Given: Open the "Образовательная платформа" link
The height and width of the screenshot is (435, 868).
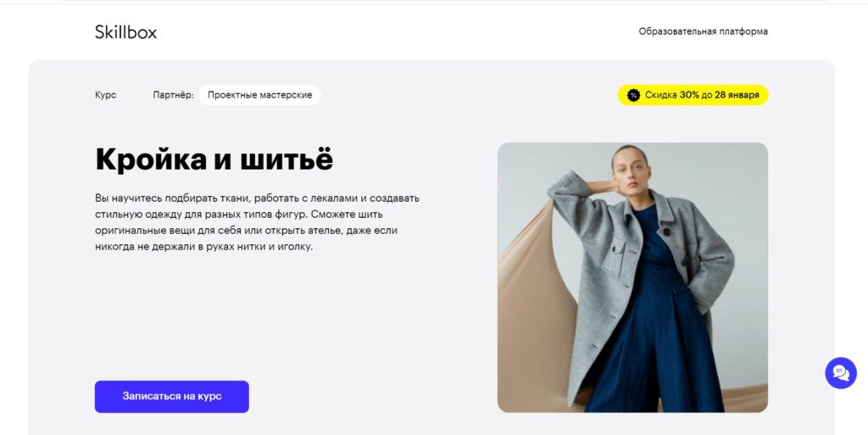Looking at the screenshot, I should pyautogui.click(x=703, y=31).
